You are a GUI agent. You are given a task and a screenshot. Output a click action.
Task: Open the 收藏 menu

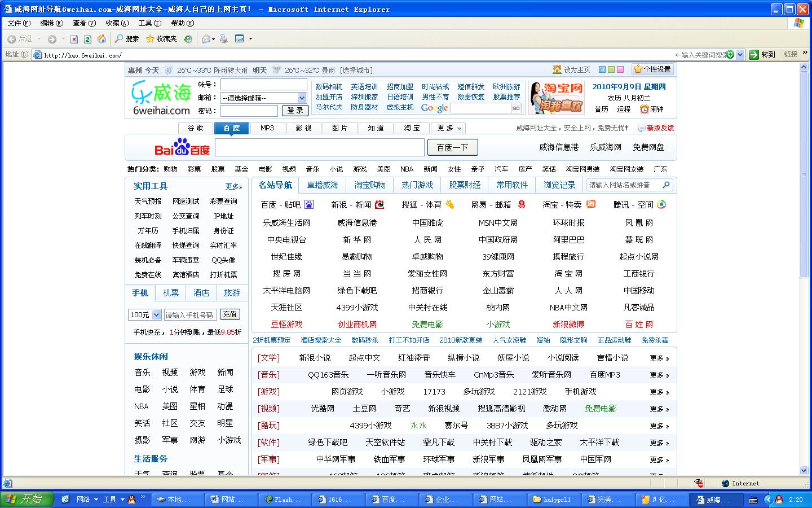(x=117, y=23)
